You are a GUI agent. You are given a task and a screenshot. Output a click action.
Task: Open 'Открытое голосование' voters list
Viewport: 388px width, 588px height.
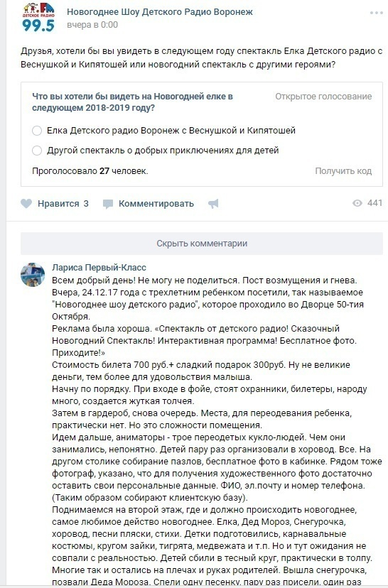323,97
